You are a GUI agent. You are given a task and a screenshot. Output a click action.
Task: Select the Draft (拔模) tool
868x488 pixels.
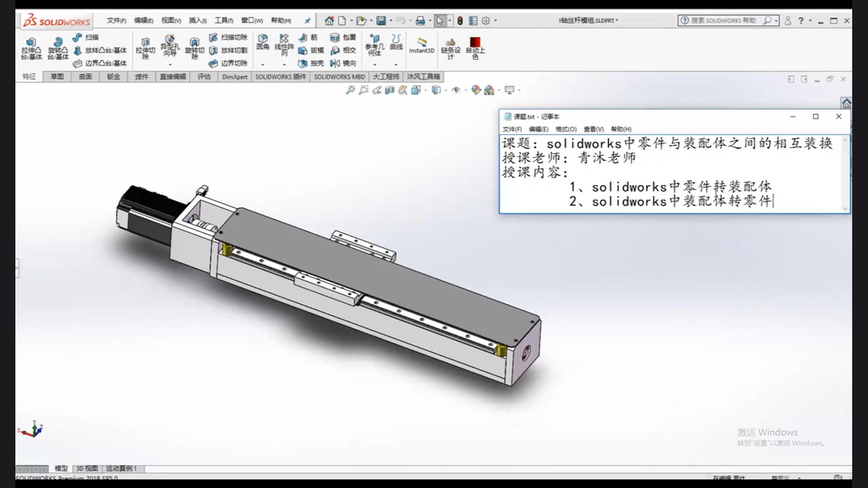click(x=311, y=51)
